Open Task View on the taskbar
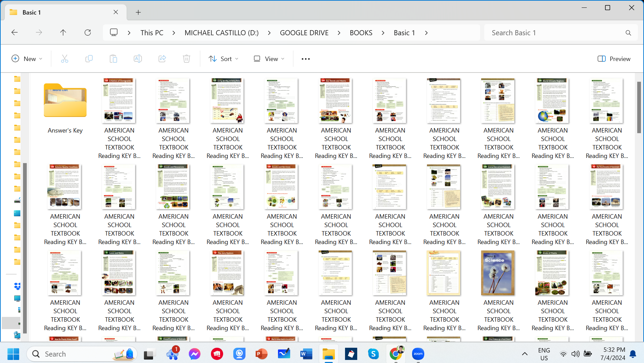This screenshot has width=644, height=363. click(149, 354)
